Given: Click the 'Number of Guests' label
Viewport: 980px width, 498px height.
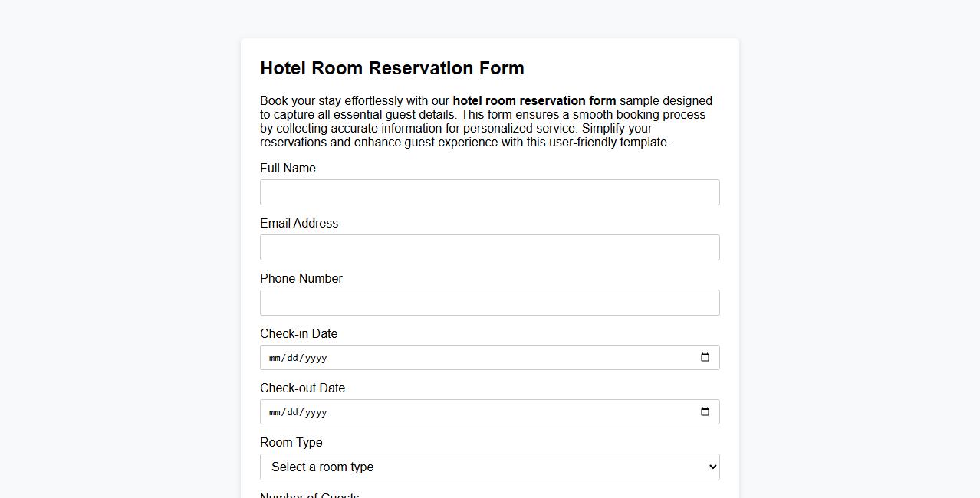Looking at the screenshot, I should (x=309, y=495).
